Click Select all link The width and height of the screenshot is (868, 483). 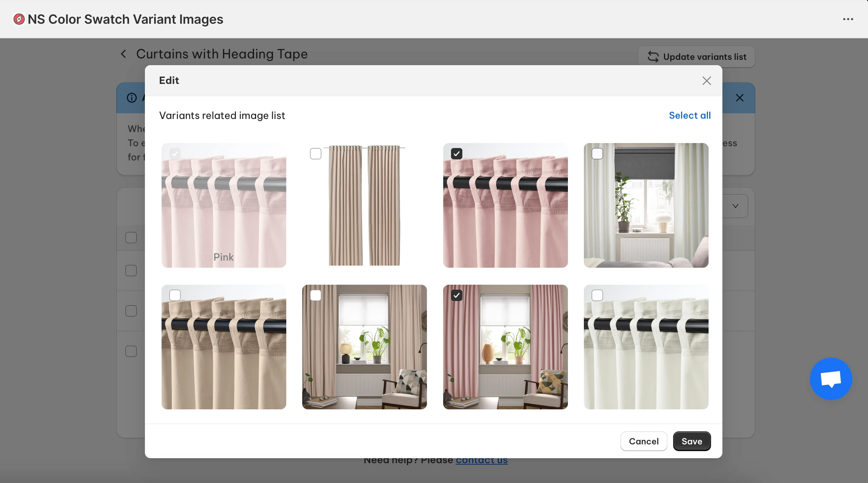(x=689, y=115)
